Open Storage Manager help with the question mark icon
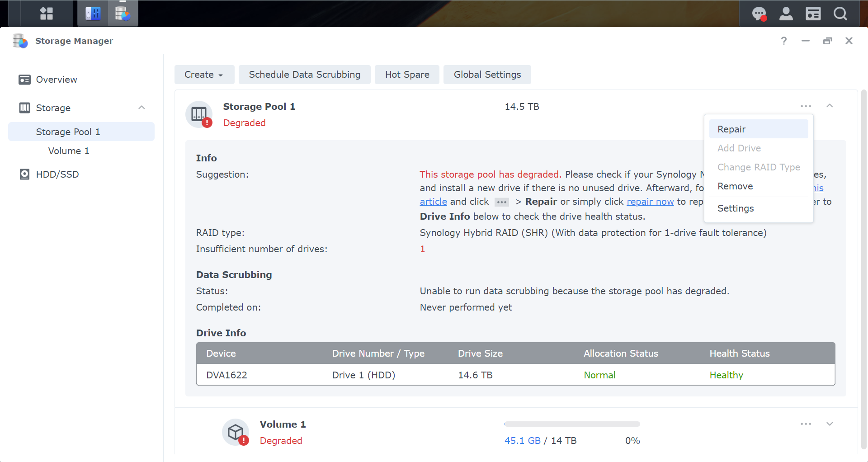The width and height of the screenshot is (868, 462). coord(783,41)
